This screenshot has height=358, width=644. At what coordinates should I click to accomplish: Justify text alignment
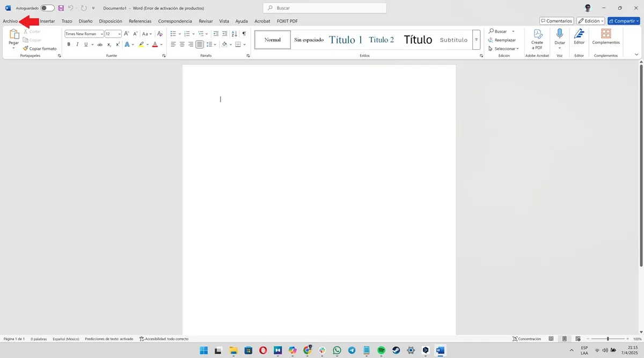pos(199,44)
